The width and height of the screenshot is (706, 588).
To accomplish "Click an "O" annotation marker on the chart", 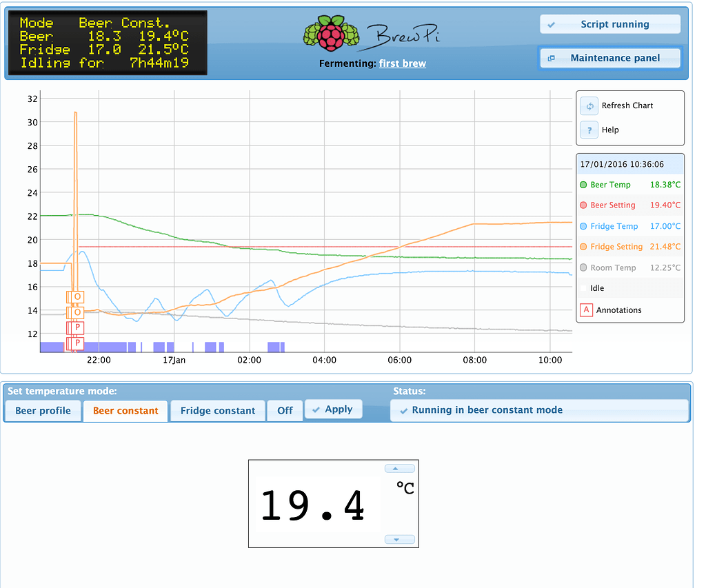I will coord(76,297).
